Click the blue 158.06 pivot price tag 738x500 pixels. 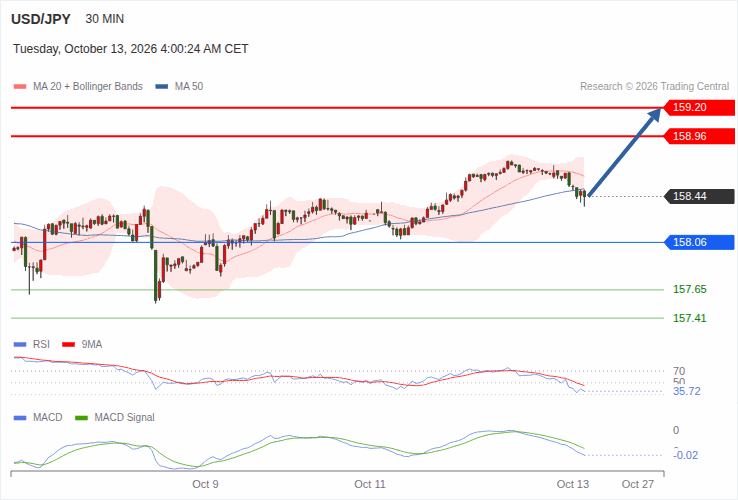pos(699,242)
